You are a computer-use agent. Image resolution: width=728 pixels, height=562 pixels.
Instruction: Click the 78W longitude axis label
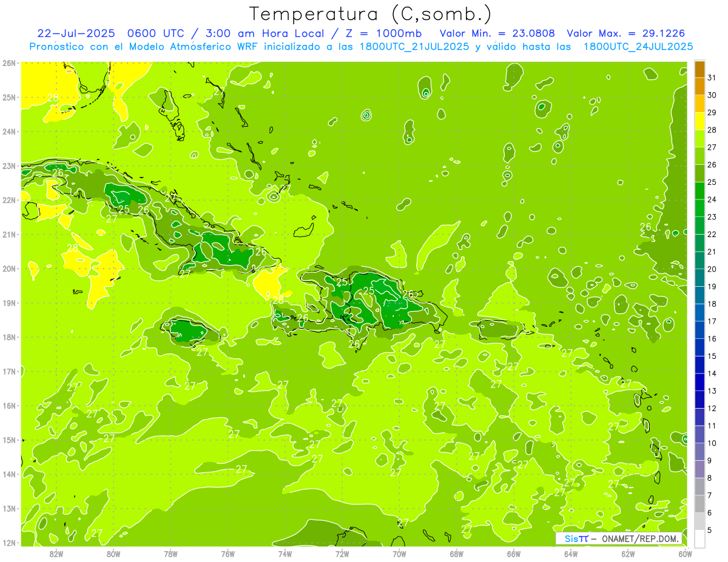[x=170, y=554]
